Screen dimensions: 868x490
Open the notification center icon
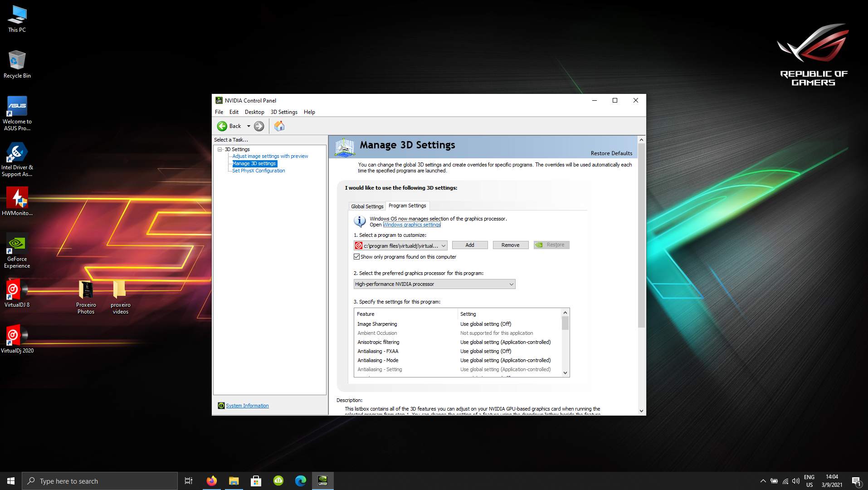[x=856, y=481]
